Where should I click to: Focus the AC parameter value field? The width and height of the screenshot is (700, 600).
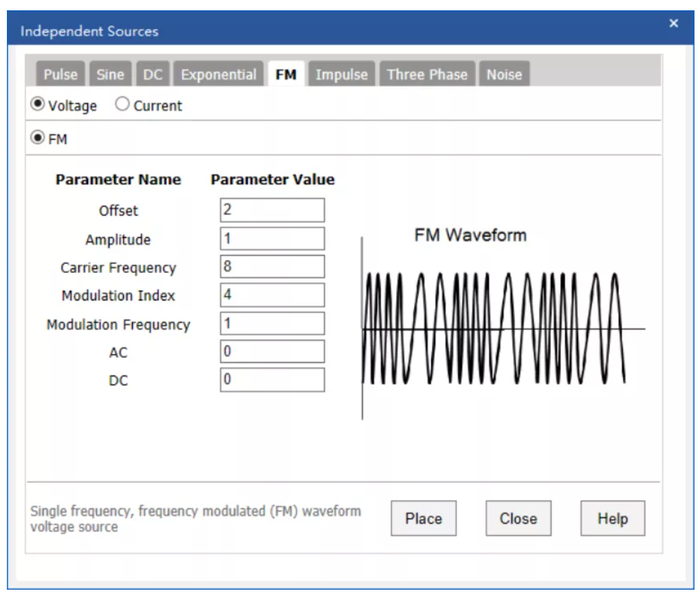272,351
